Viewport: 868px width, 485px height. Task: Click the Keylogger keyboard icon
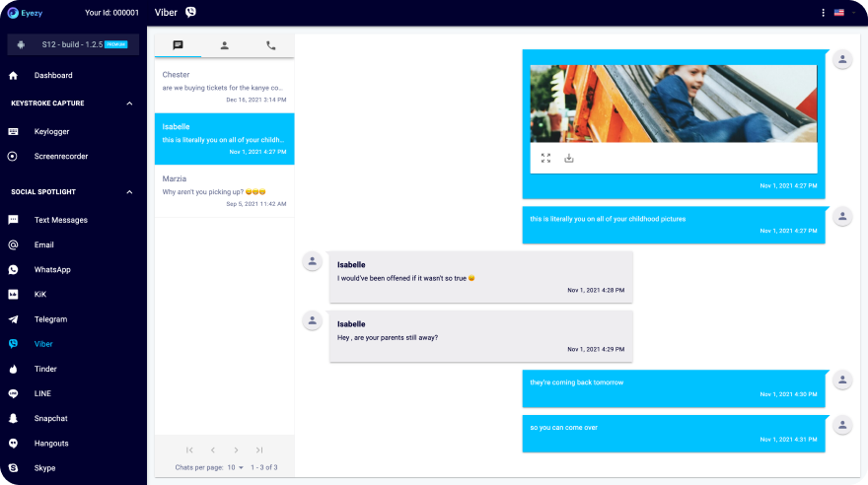(x=13, y=132)
